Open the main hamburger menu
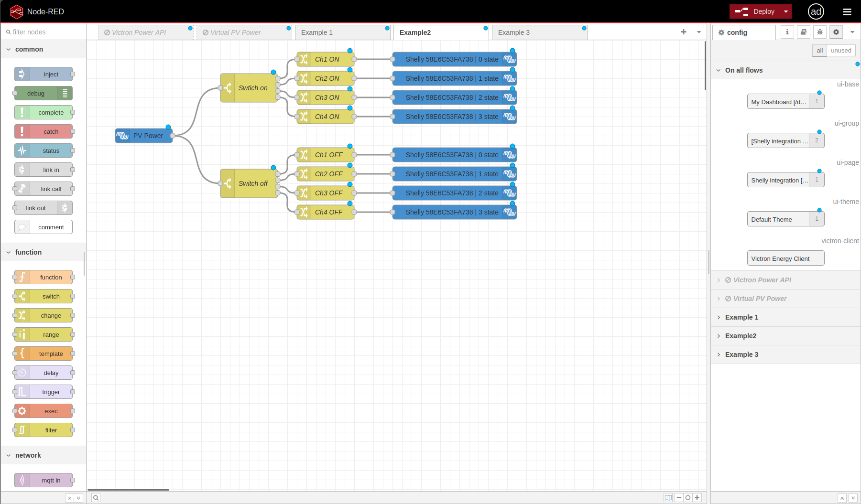The image size is (861, 504). [x=847, y=11]
